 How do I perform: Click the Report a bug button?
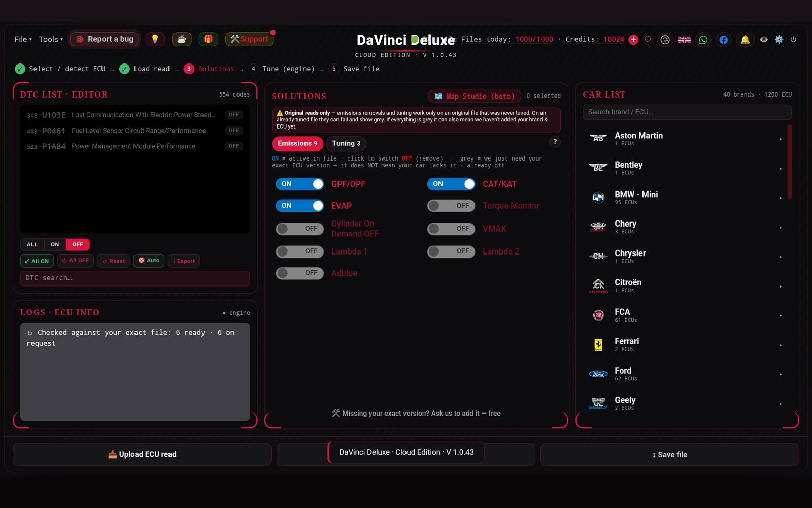104,39
